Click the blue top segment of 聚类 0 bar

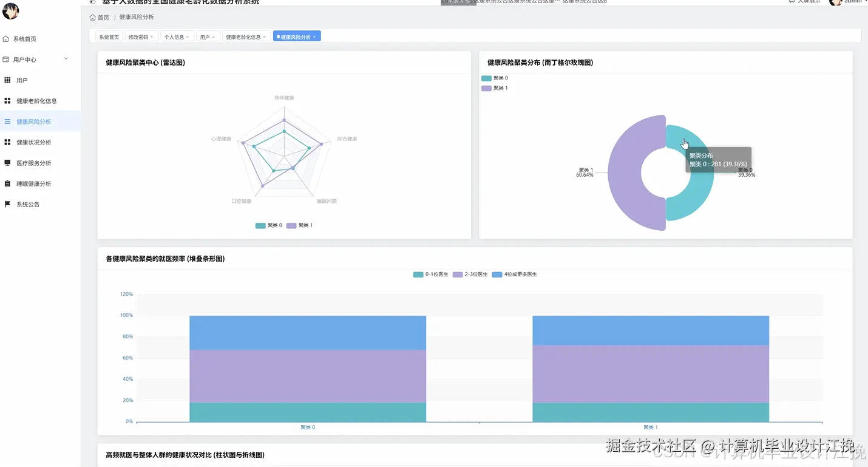coord(308,332)
